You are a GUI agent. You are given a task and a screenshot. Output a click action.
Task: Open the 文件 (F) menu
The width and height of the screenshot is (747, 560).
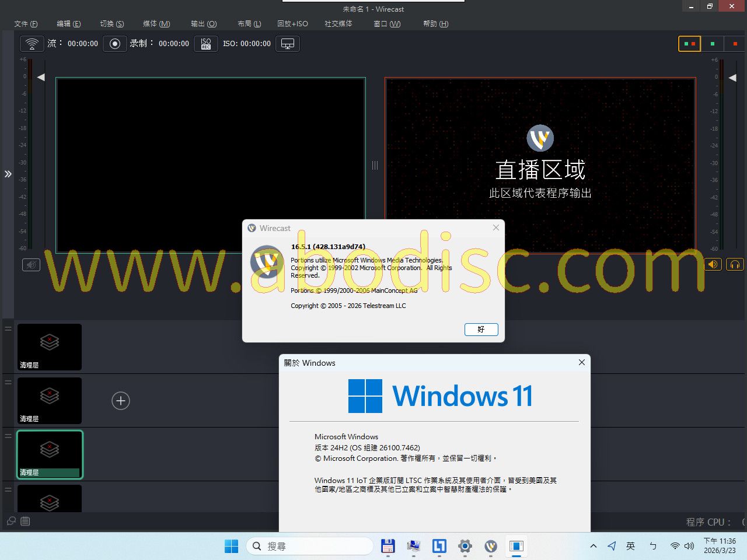tap(26, 24)
